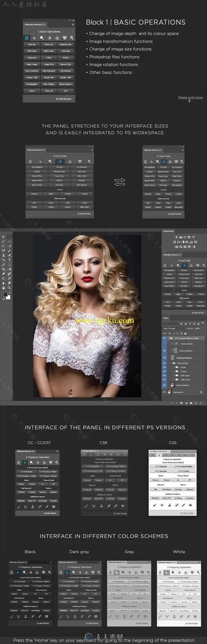Image resolution: width=207 pixels, height=644 pixels.
Task: Expand the 1 DB Curves group
Action: [x=174, y=379]
